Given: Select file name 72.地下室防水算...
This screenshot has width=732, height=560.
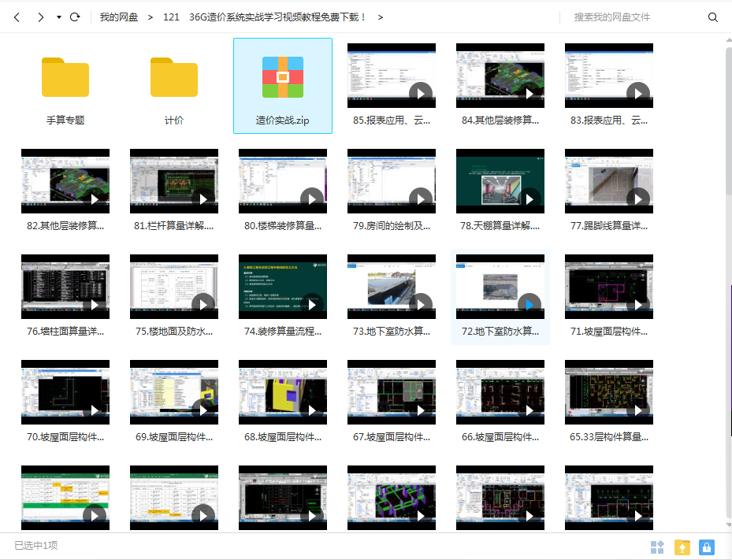Looking at the screenshot, I should pyautogui.click(x=500, y=332).
